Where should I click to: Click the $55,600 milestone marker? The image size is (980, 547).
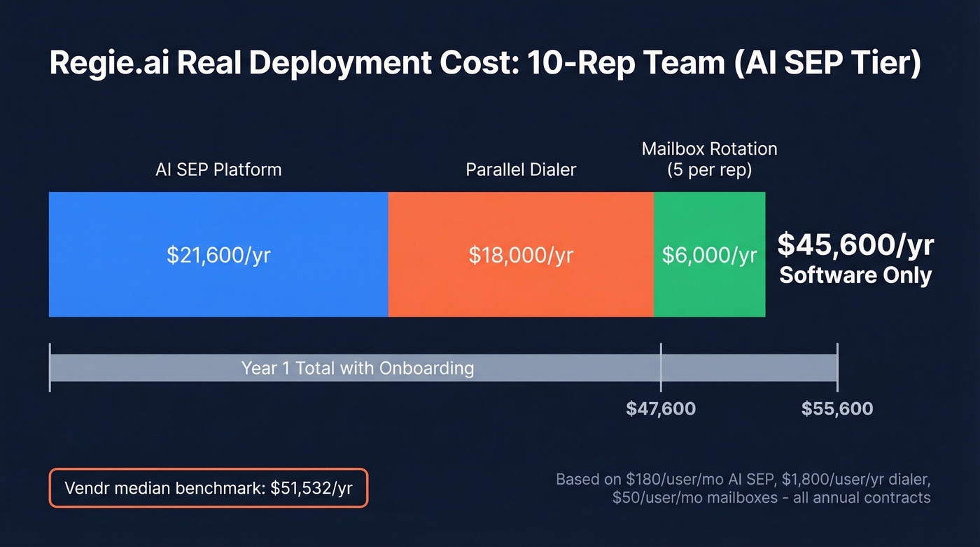(837, 408)
